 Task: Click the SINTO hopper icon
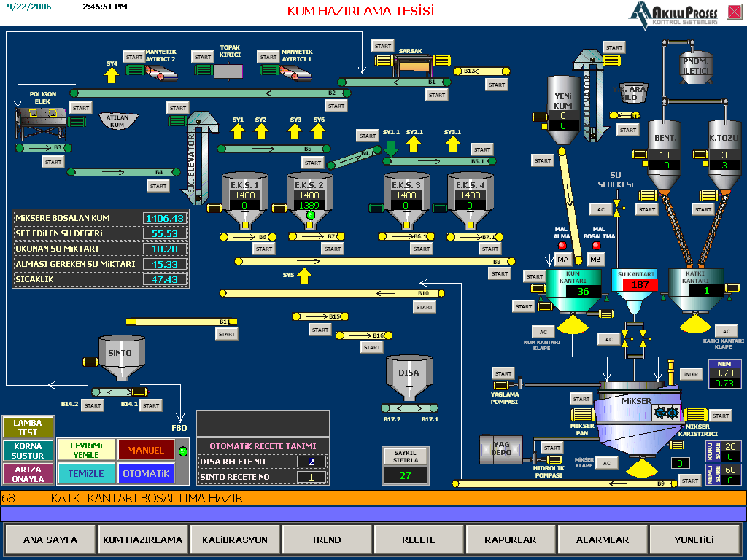[x=120, y=357]
